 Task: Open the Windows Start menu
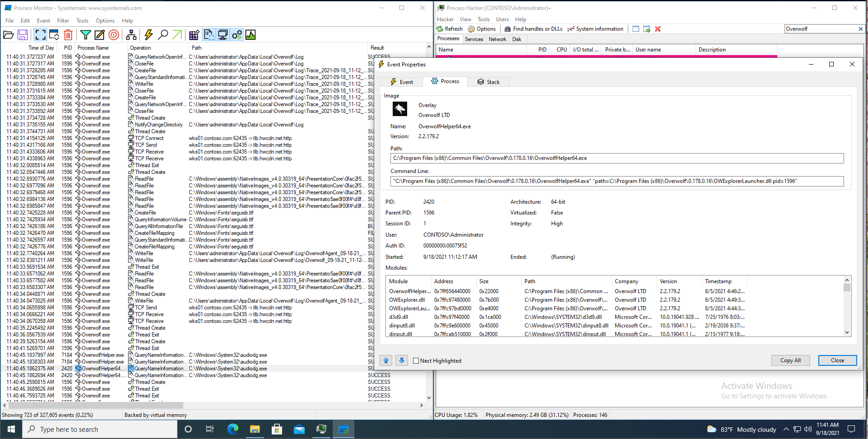pyautogui.click(x=11, y=429)
